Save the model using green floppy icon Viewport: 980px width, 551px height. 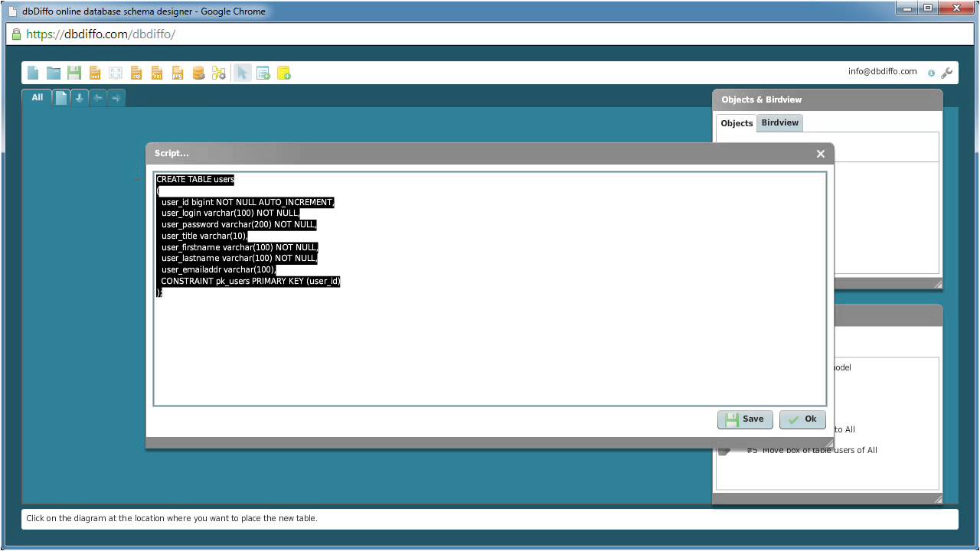[x=74, y=73]
